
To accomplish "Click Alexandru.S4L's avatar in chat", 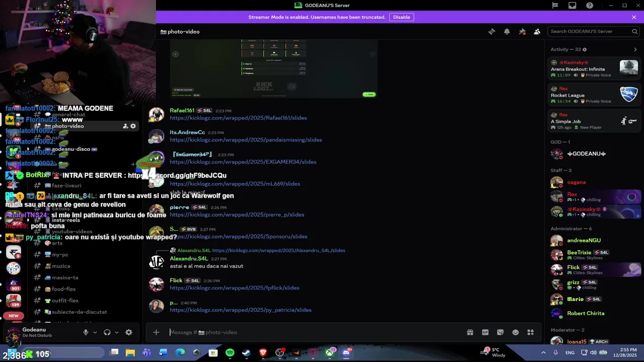I will coord(156,262).
